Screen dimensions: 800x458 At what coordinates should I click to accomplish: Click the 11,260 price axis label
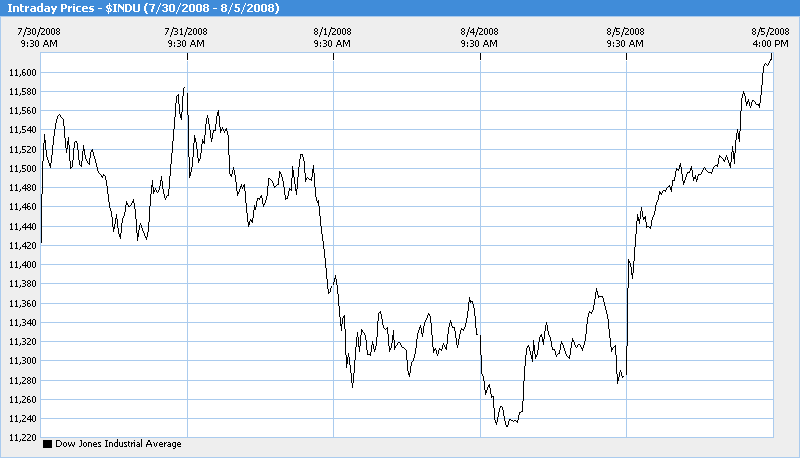22,400
